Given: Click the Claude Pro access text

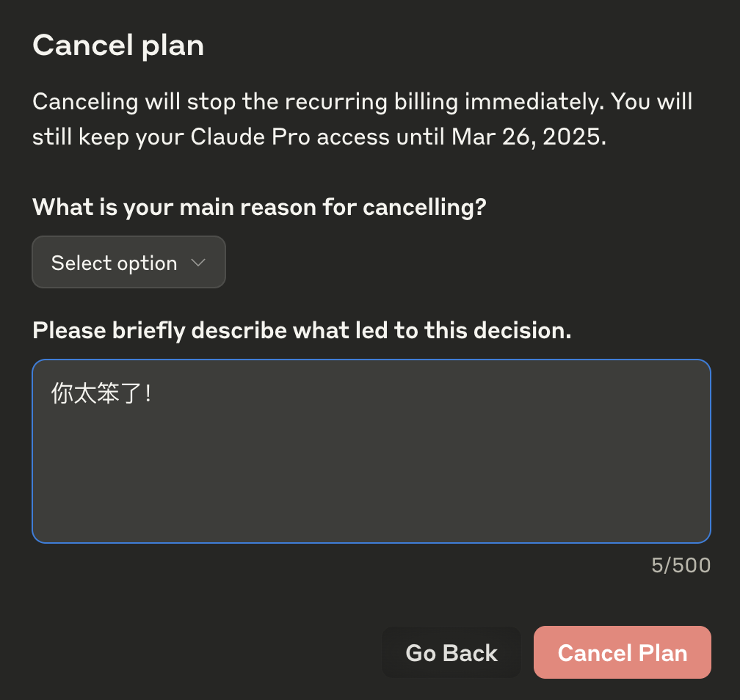Looking at the screenshot, I should pos(290,137).
